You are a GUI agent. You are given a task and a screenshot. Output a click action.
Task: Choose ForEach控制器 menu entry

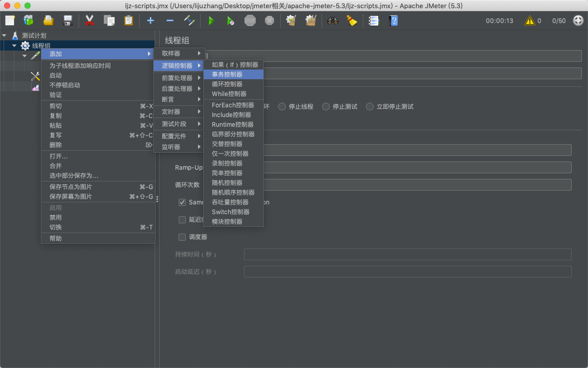pos(234,105)
